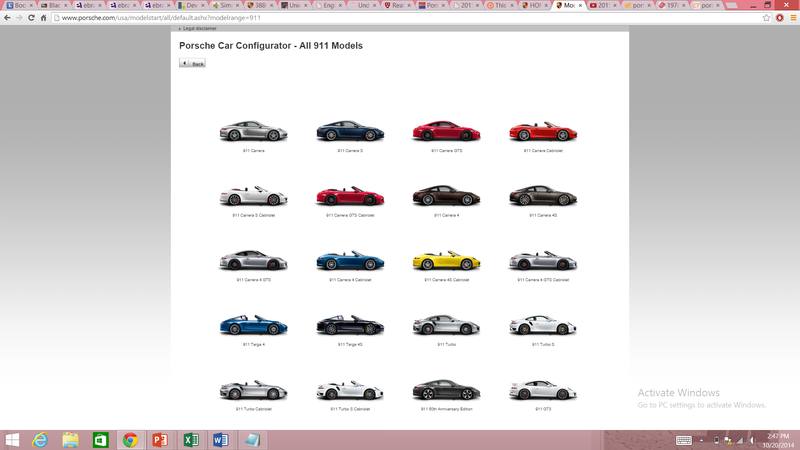This screenshot has height=450, width=800.
Task: Click the browser forward arrow
Action: [x=19, y=17]
